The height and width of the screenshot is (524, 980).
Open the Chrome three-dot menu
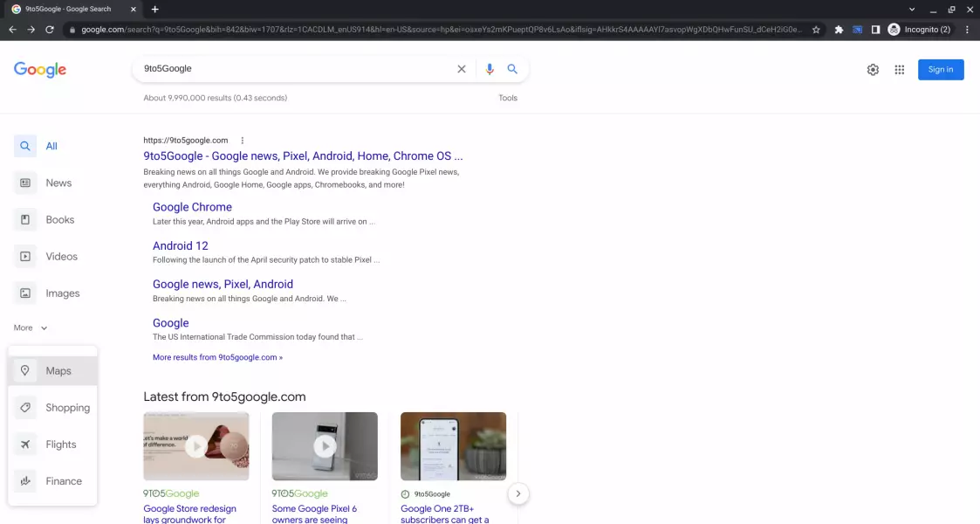(x=967, y=30)
